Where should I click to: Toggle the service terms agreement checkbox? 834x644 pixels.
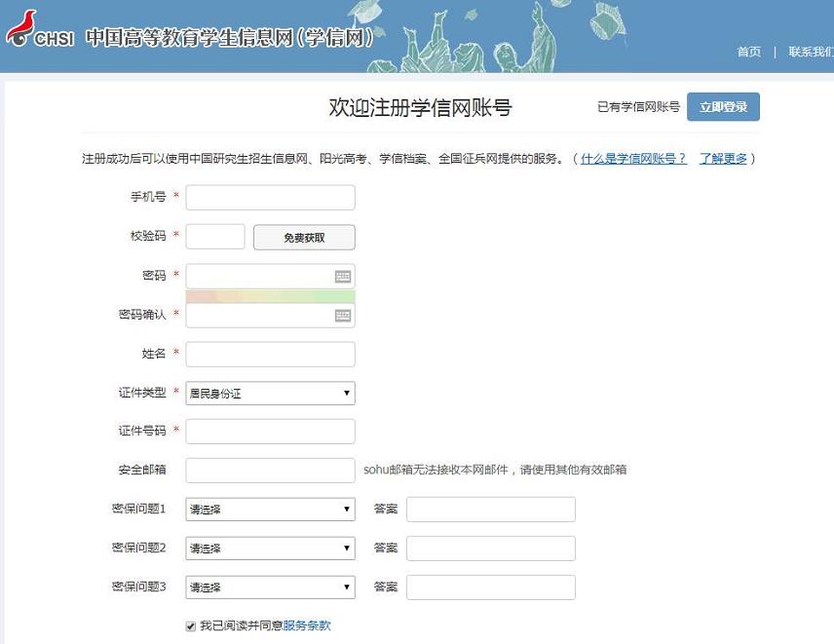[x=191, y=625]
